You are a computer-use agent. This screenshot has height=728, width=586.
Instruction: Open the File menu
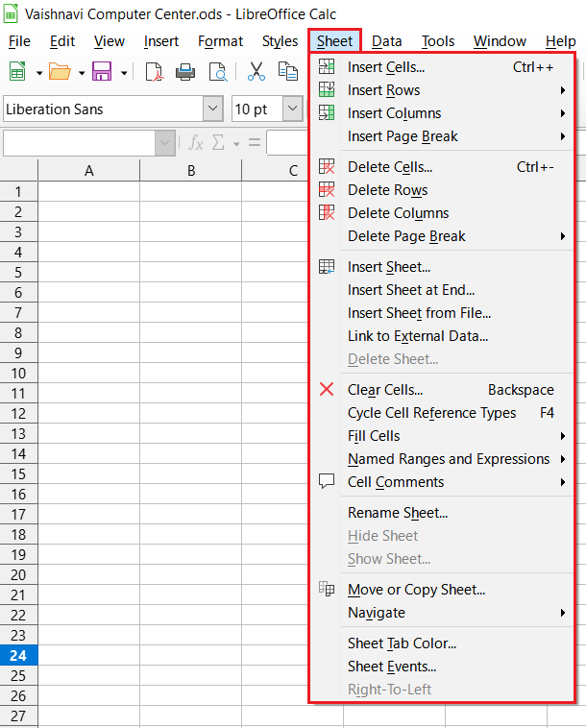click(x=19, y=41)
